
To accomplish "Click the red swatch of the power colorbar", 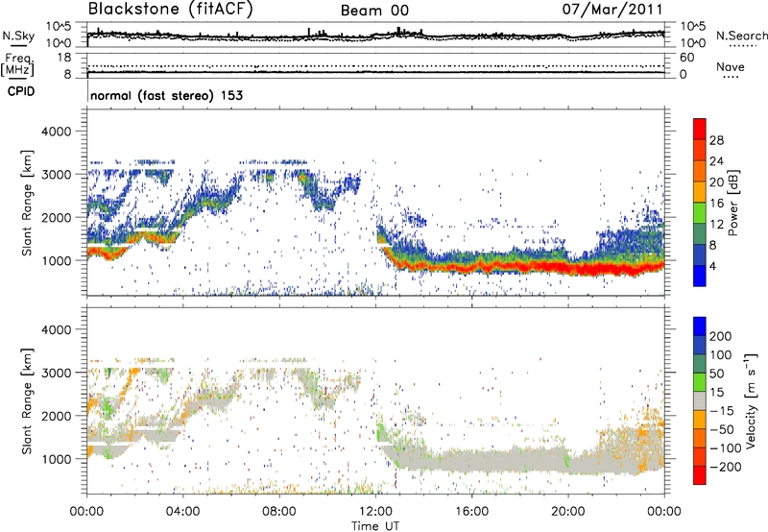I will click(x=700, y=129).
